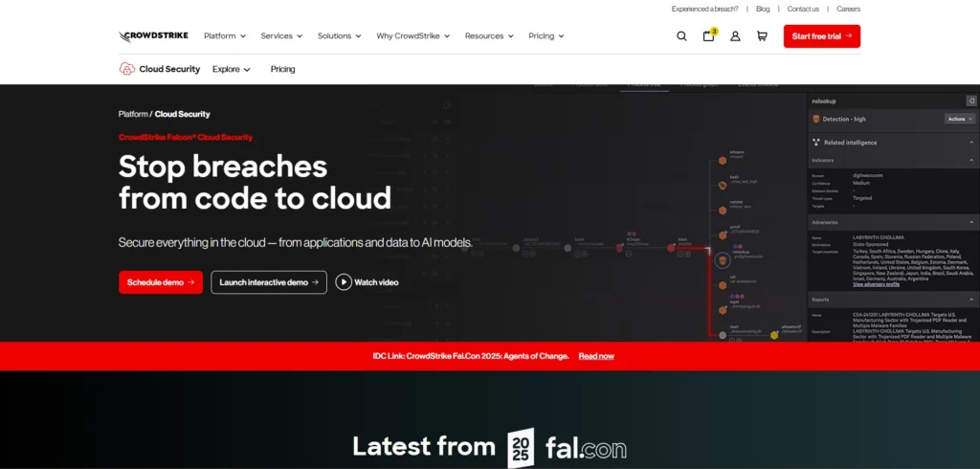
Task: Click Launch interactive demo button
Action: pos(269,282)
